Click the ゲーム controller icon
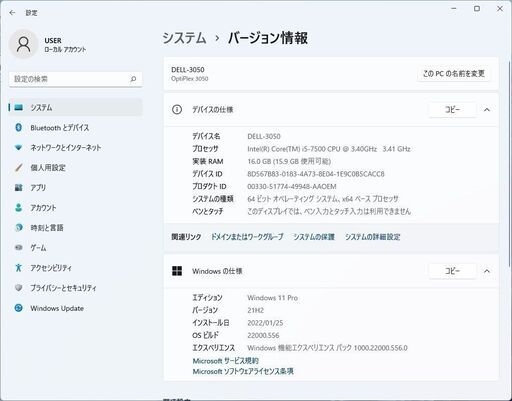 [x=19, y=247]
